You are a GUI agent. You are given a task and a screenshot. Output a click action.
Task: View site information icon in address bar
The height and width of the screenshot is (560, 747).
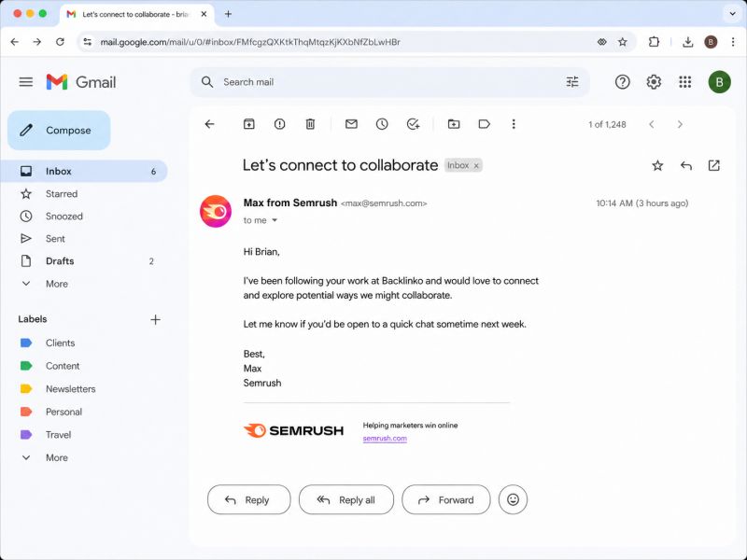(x=88, y=42)
